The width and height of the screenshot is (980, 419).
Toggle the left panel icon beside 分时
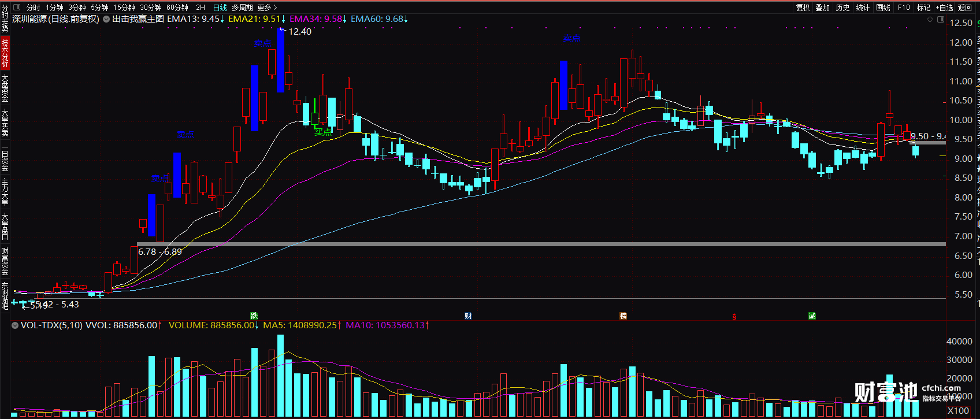click(16, 8)
